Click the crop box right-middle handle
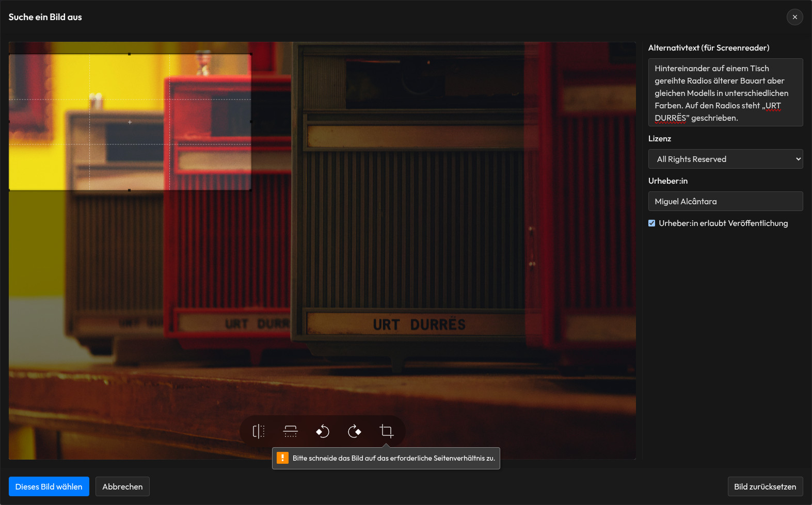 click(x=251, y=122)
